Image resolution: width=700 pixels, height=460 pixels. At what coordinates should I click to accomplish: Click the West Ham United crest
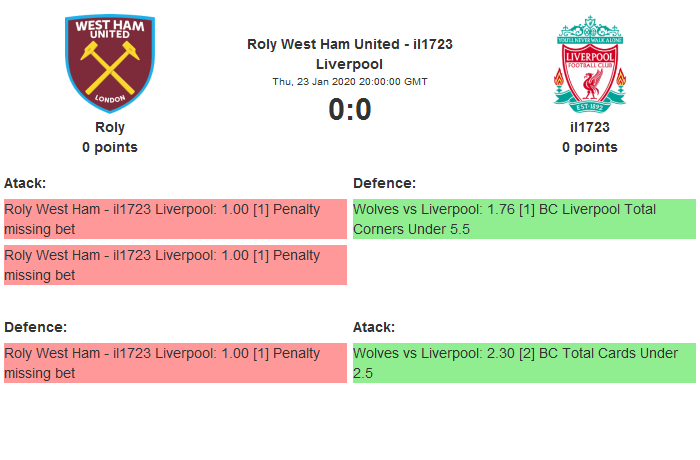(x=110, y=62)
